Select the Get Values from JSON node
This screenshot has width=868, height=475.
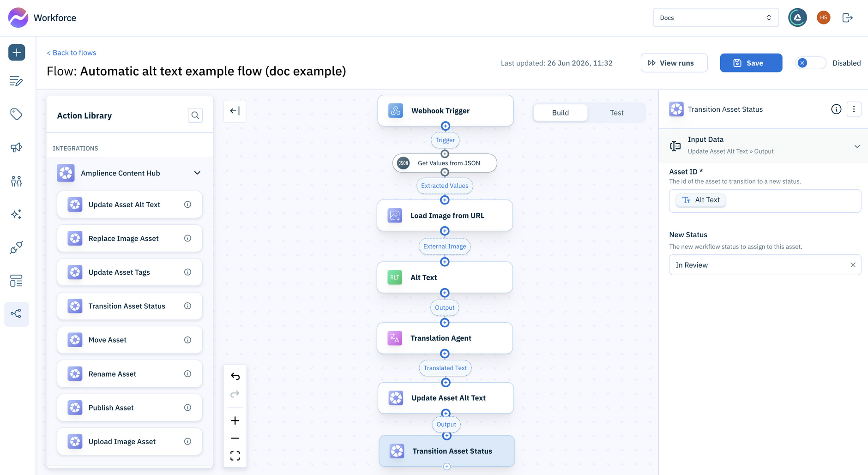pos(445,163)
